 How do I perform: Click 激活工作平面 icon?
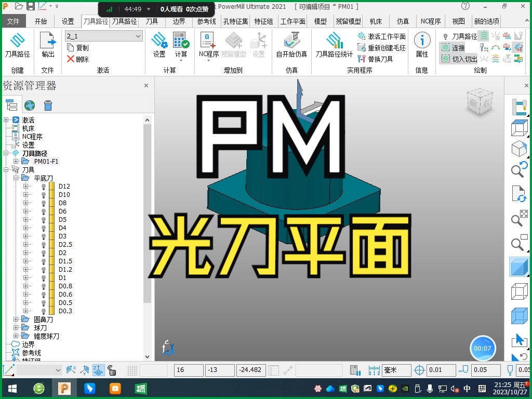click(x=362, y=36)
